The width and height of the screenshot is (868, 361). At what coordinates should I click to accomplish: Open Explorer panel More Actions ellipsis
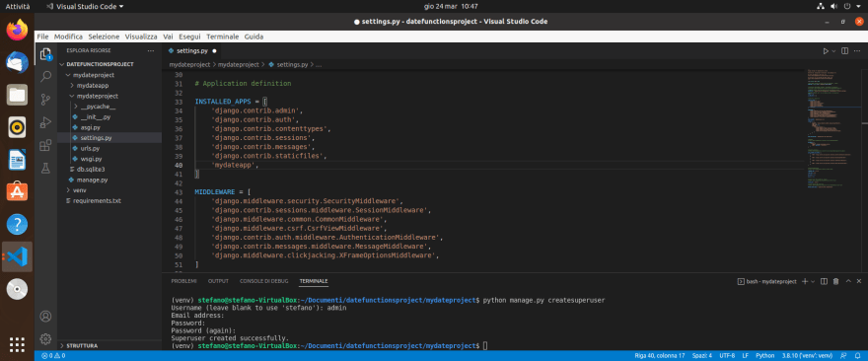click(x=151, y=50)
